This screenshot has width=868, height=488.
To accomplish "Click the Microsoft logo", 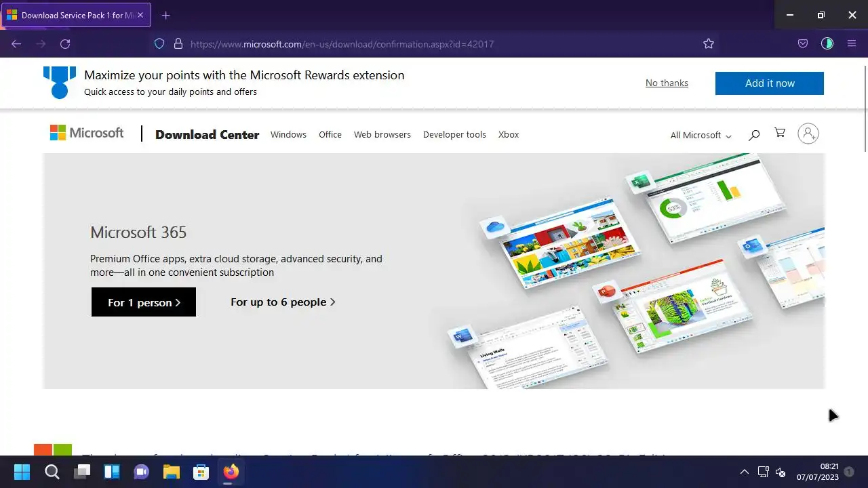I will pyautogui.click(x=87, y=133).
